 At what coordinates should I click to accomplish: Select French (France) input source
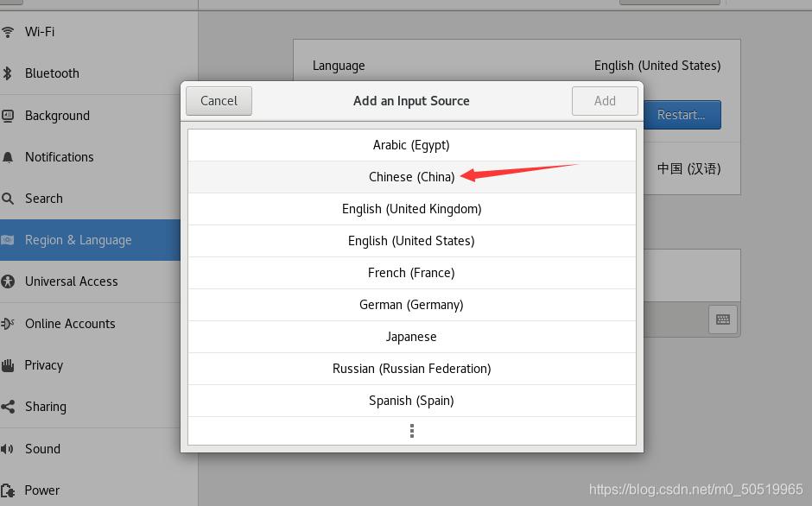click(412, 273)
